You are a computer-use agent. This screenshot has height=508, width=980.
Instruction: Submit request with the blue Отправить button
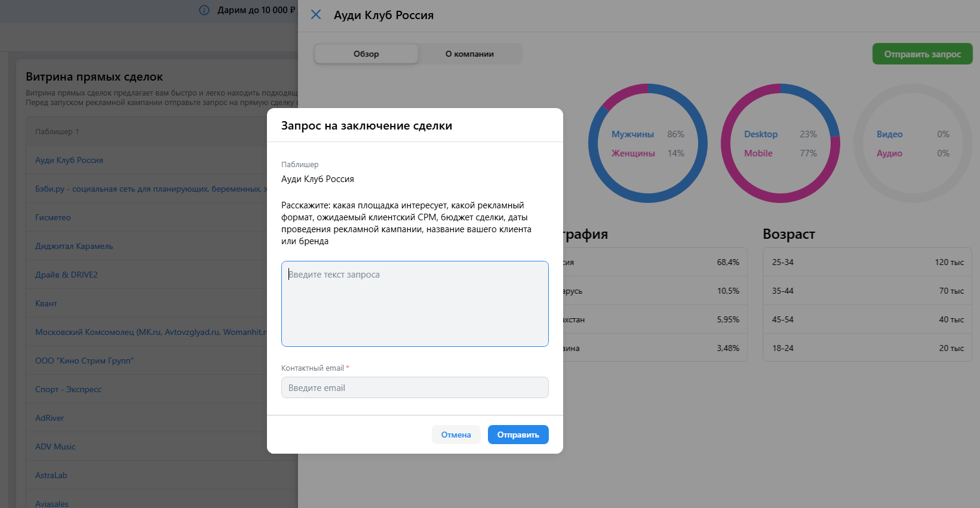(x=518, y=435)
